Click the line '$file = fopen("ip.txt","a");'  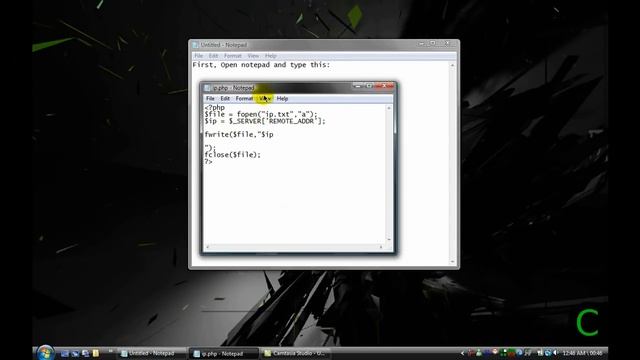click(x=261, y=114)
